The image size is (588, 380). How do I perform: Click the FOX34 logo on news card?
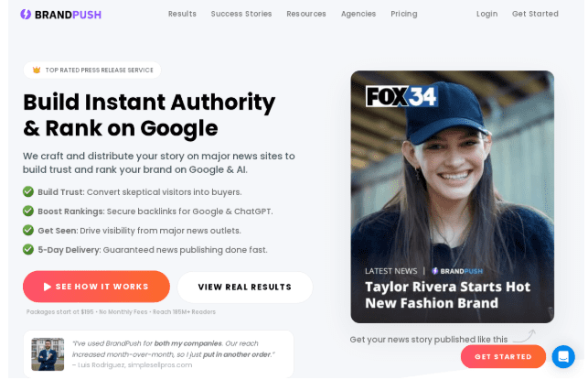(x=401, y=96)
